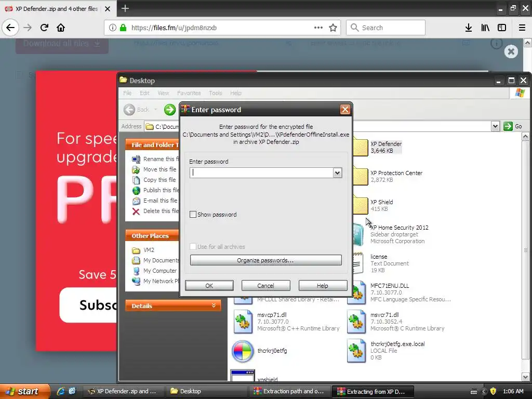Launch Internet Explorer from quick launch
The image size is (532, 399).
[x=61, y=391]
